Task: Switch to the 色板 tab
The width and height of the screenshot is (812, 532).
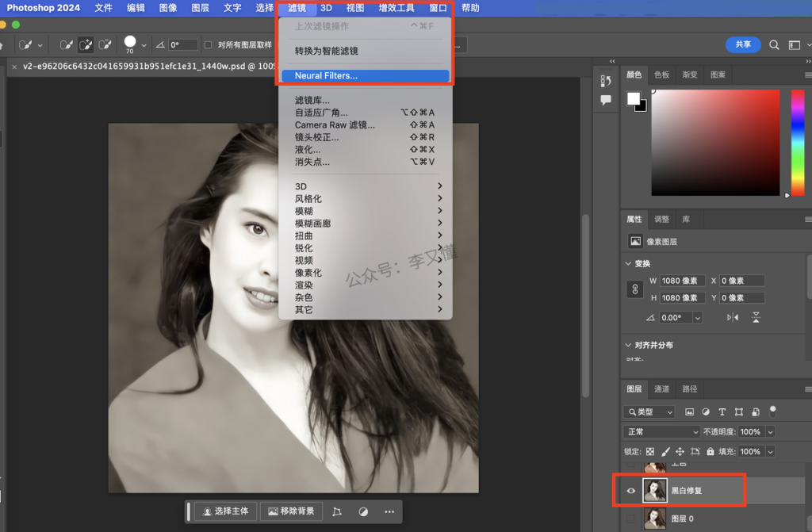Action: point(661,75)
